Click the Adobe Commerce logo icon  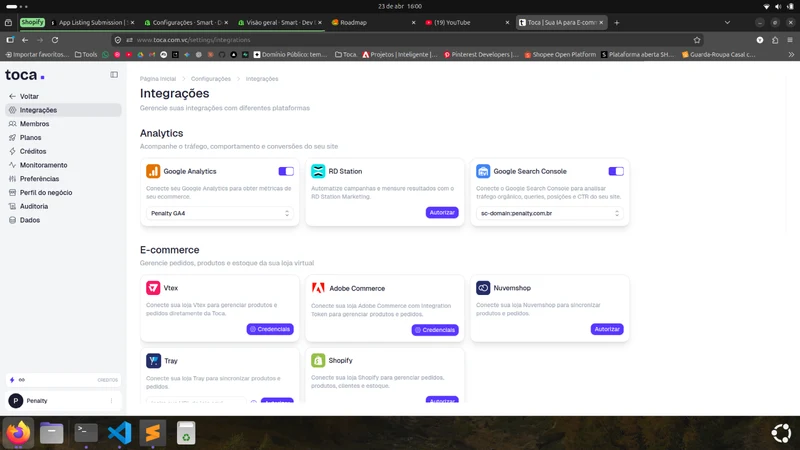318,288
